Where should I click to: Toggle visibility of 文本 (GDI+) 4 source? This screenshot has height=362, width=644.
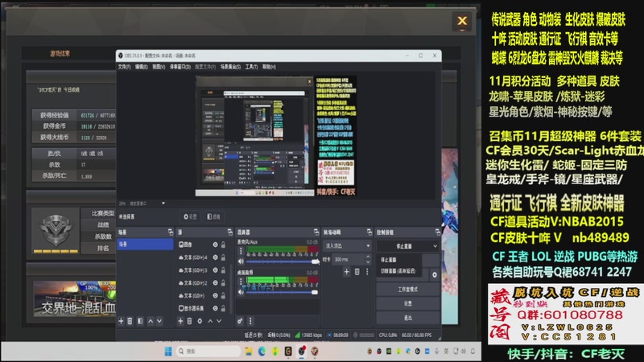point(215,257)
